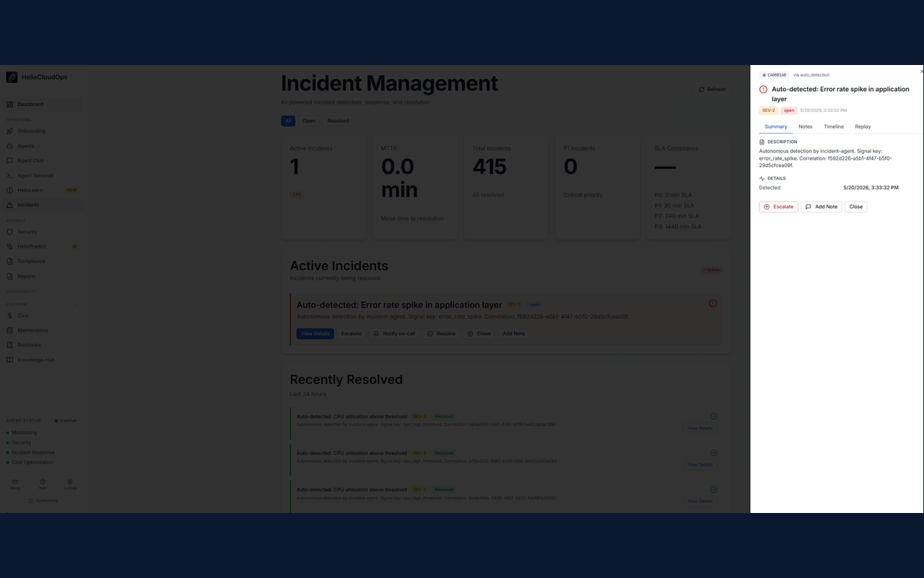The width and height of the screenshot is (924, 578).
Task: Click Monitoring under Agent Status
Action: [24, 433]
